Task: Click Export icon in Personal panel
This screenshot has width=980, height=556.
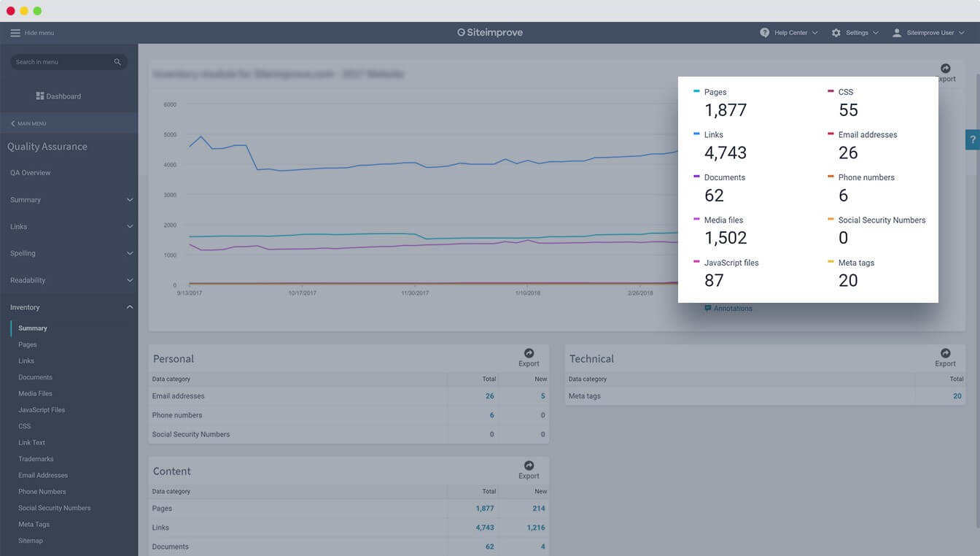Action: pyautogui.click(x=529, y=353)
